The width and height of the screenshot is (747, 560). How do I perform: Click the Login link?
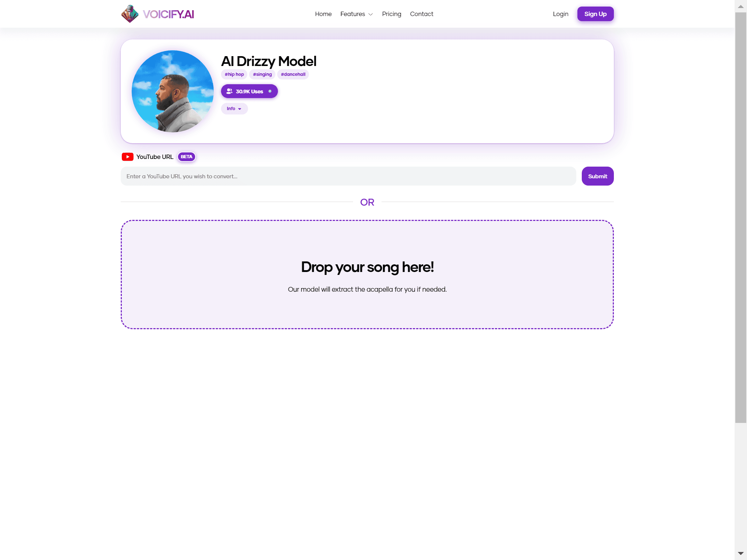[561, 14]
